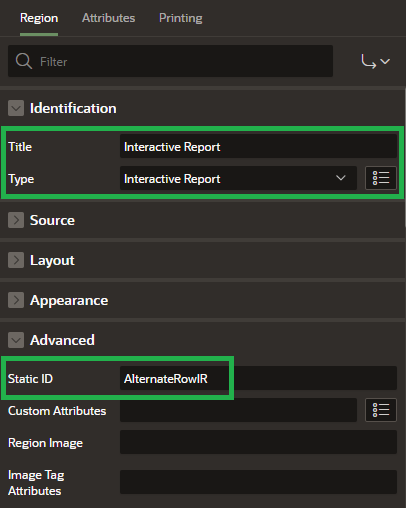Screen dimensions: 406x508
Task: Switch to the Printing tab
Action: [x=180, y=18]
